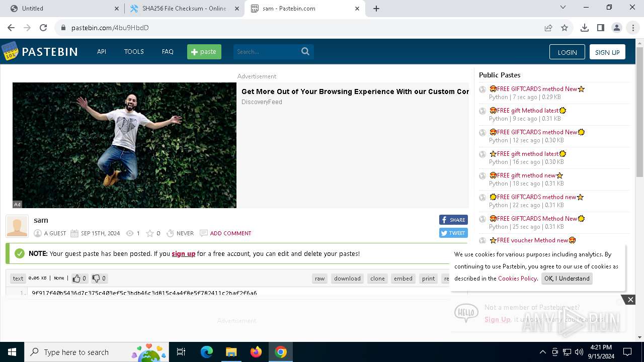Open the Cookies Policy link
Image resolution: width=644 pixels, height=362 pixels.
(517, 278)
